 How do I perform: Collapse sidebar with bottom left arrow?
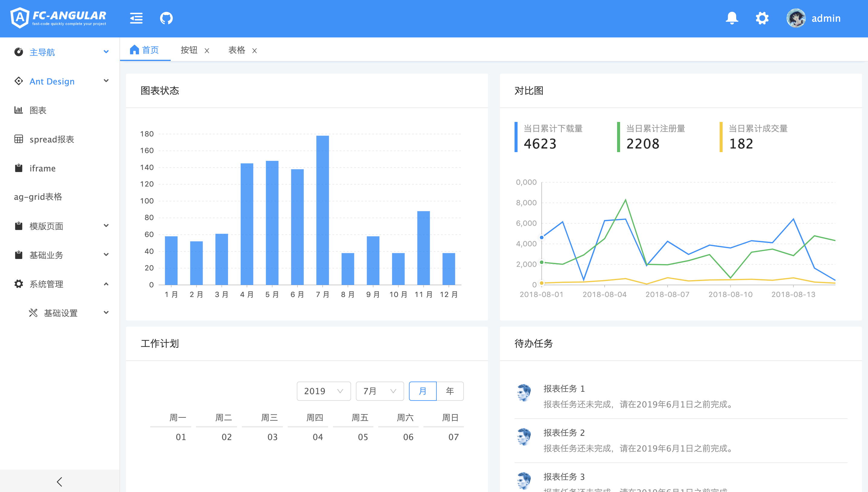59,481
